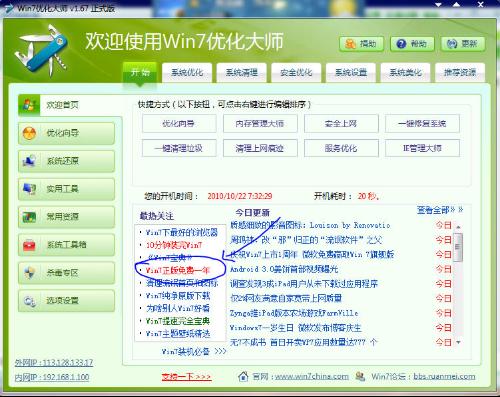This screenshot has width=500, height=397.
Task: Click the Swiss army knife logo
Action: coord(42,50)
